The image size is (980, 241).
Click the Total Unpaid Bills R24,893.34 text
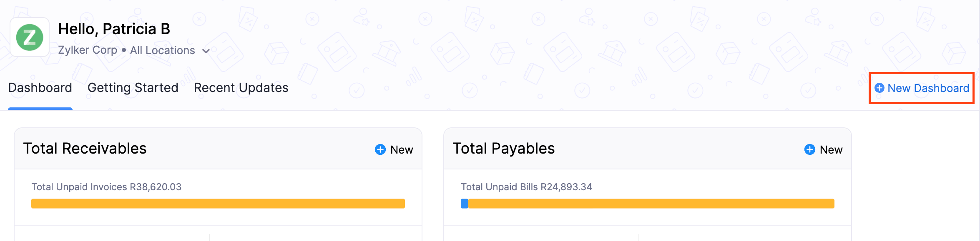coord(526,187)
